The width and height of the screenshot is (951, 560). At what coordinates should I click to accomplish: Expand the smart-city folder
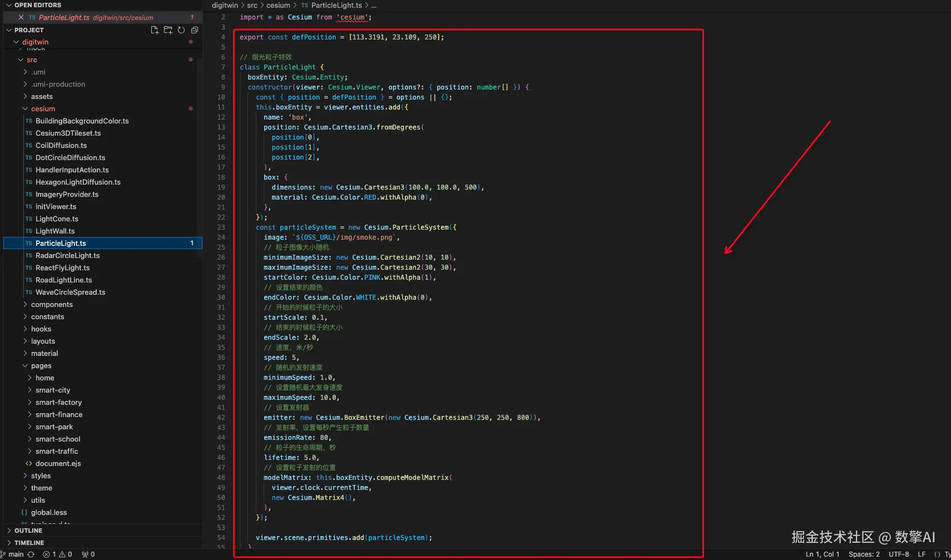29,390
